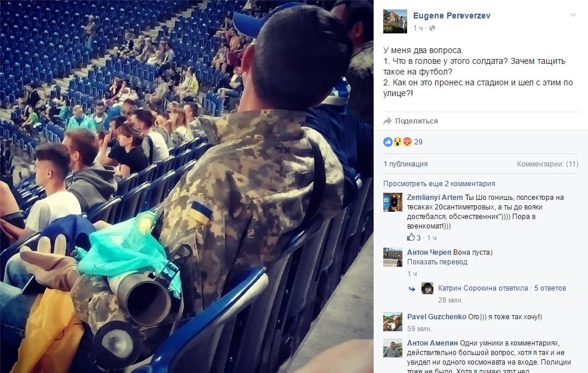
Task: Click Eugene Pereverzev profile thumbnail
Action: [x=395, y=21]
